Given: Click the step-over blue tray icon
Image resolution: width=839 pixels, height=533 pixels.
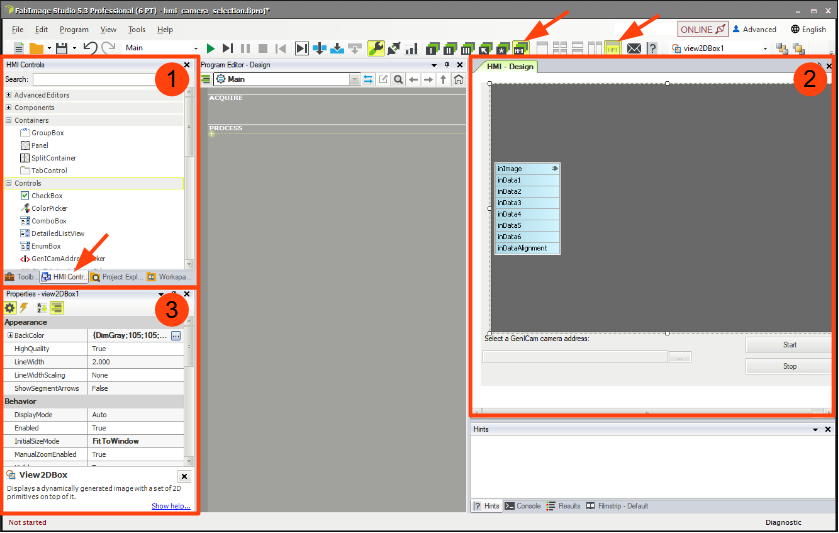Looking at the screenshot, I should [x=337, y=49].
